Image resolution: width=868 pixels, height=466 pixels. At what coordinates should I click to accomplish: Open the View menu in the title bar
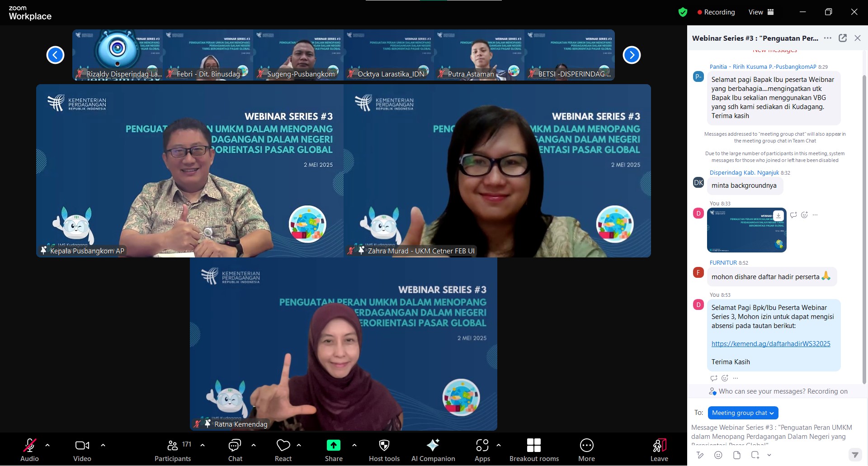coord(755,12)
